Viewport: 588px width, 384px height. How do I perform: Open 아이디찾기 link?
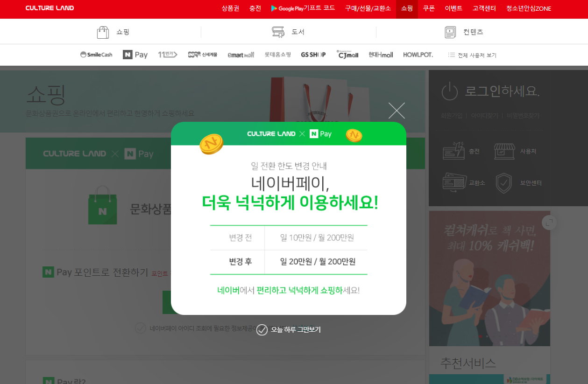[x=484, y=115]
